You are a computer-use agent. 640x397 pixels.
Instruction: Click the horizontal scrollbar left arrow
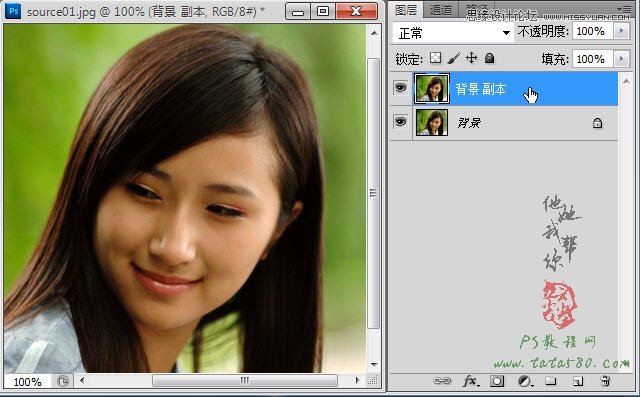[x=82, y=381]
